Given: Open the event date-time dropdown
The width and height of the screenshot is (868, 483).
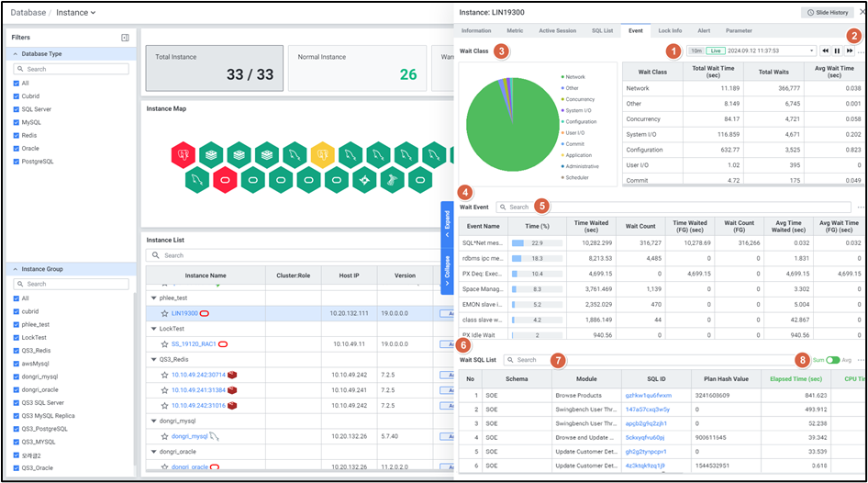Looking at the screenshot, I should pos(810,51).
